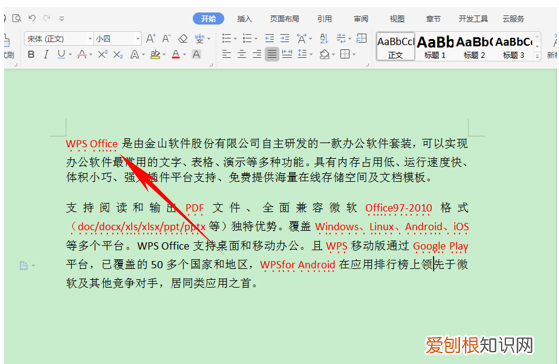Toggle strikethrough formatting
This screenshot has width=559, height=364.
[82, 55]
